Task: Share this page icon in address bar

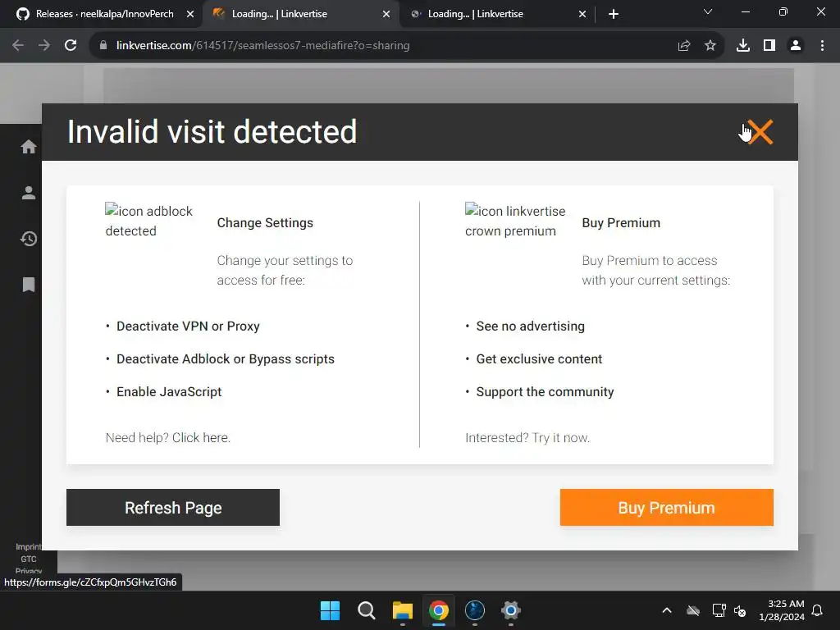Action: coord(684,46)
